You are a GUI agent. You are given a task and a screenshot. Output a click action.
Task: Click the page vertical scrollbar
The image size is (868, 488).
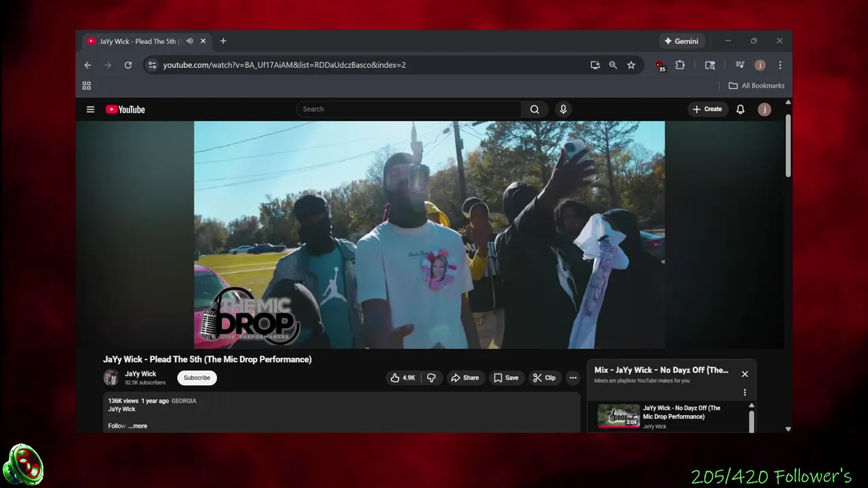click(x=788, y=145)
